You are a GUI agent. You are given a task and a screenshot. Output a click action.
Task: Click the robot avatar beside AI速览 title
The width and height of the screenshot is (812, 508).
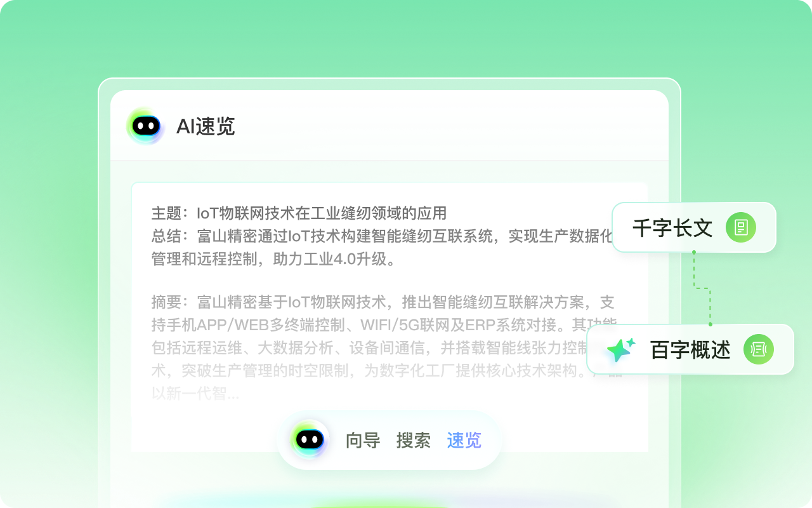[145, 126]
